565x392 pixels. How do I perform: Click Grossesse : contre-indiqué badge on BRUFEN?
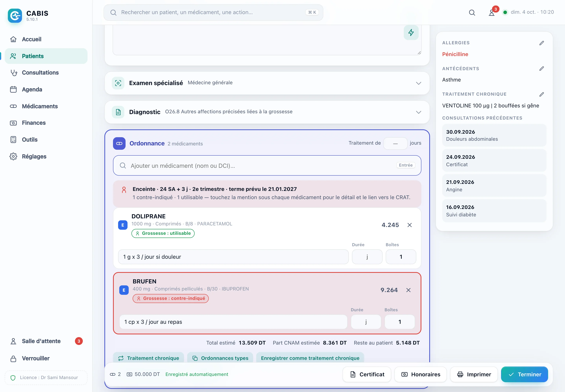tap(171, 299)
